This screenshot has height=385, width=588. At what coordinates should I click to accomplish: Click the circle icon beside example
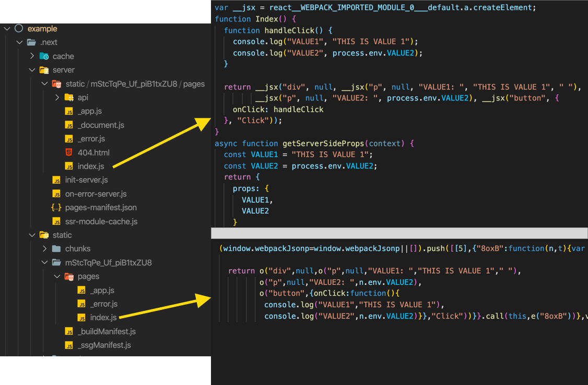(x=19, y=29)
